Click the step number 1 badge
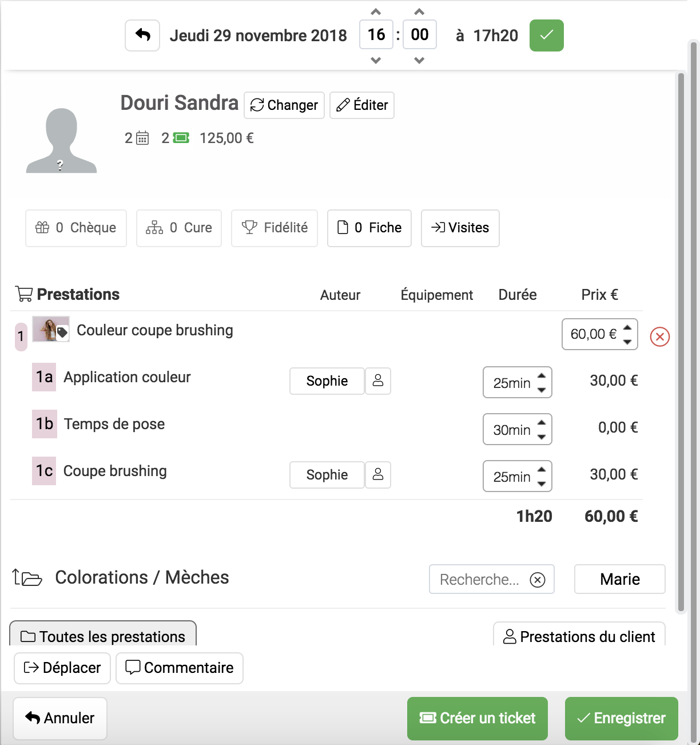 21,336
